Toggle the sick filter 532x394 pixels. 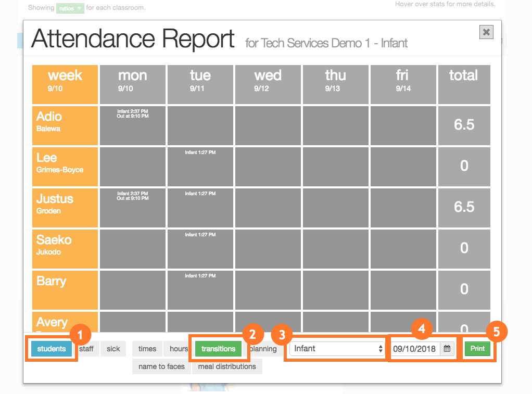(113, 349)
